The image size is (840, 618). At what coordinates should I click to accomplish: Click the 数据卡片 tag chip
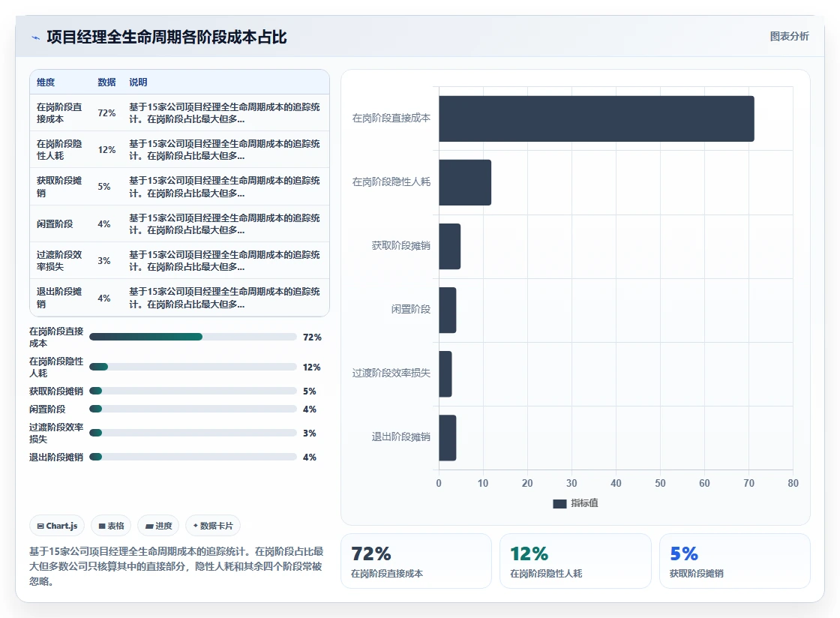pos(213,526)
